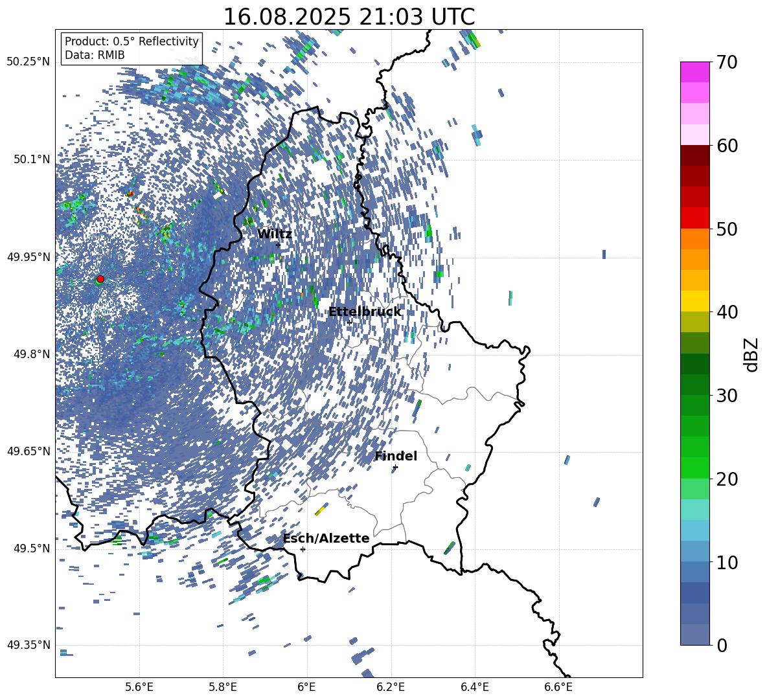Click the Product: 0.5° Reflectivity text

tap(132, 41)
